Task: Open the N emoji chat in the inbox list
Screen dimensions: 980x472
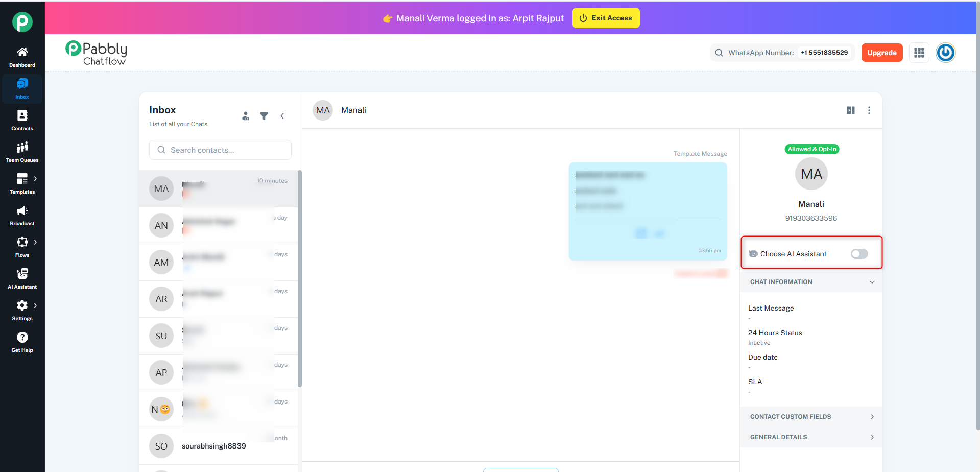Action: 218,410
